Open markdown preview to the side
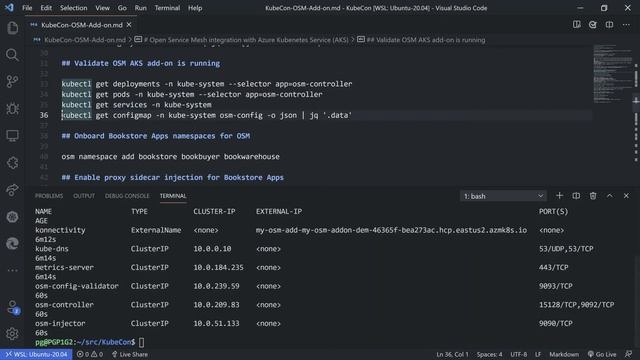640x360 pixels. [577, 25]
